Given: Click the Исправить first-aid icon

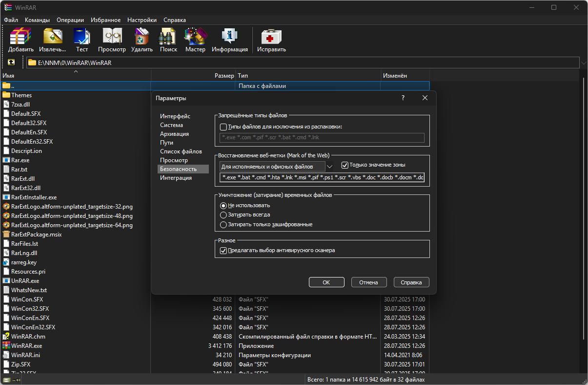Looking at the screenshot, I should [271, 37].
